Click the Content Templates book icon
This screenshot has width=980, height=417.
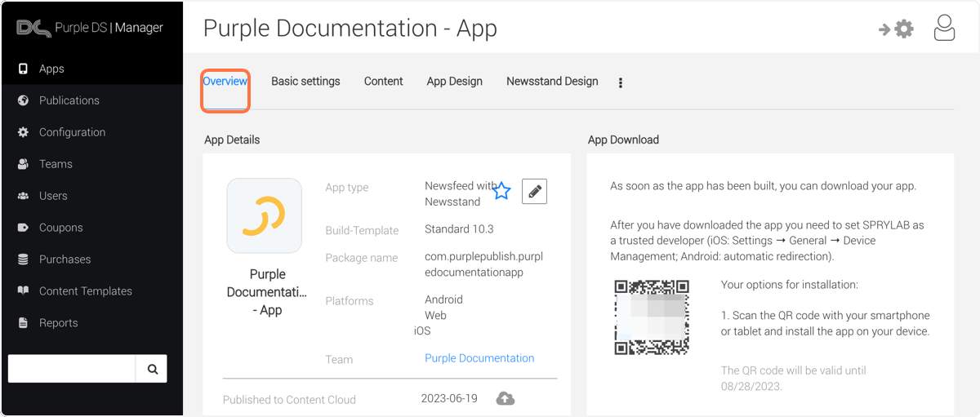point(23,291)
